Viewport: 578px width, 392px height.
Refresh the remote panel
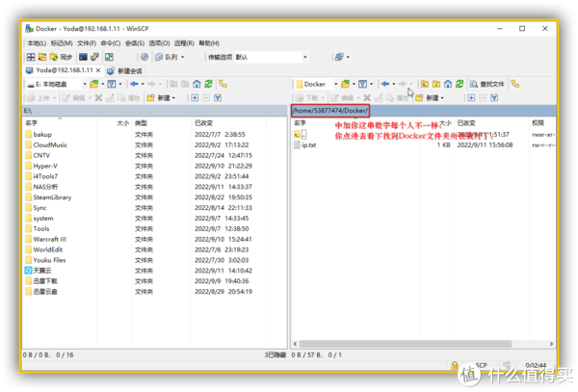coord(460,84)
